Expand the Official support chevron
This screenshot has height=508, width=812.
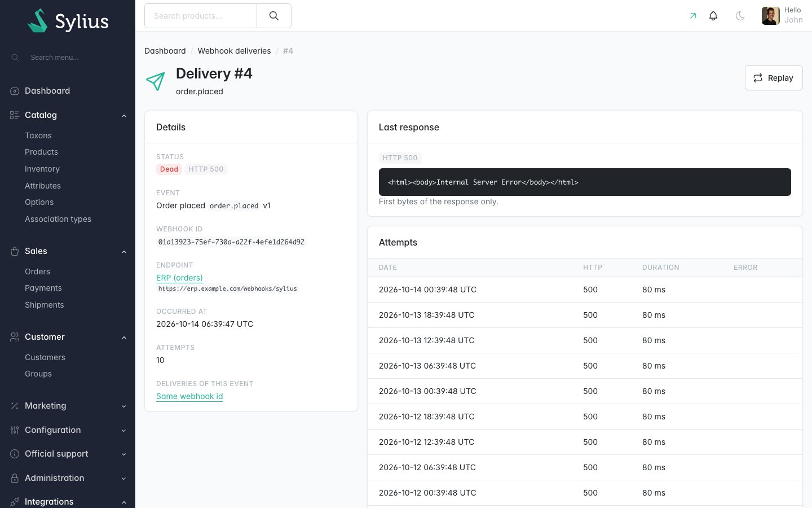(x=124, y=454)
